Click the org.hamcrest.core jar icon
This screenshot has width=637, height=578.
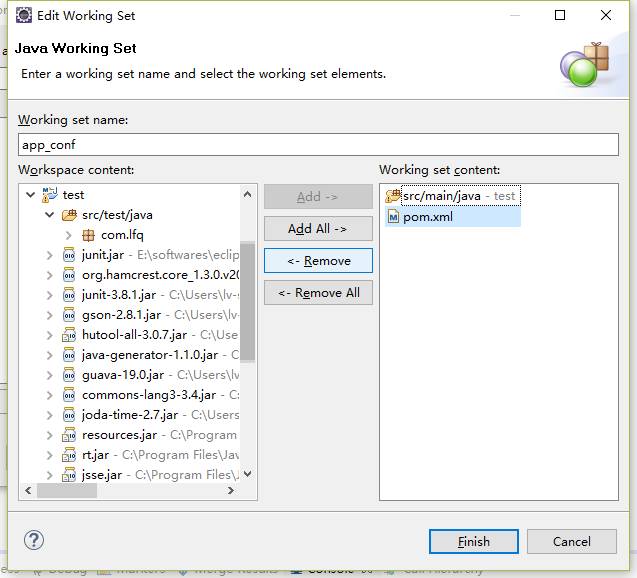pos(69,275)
